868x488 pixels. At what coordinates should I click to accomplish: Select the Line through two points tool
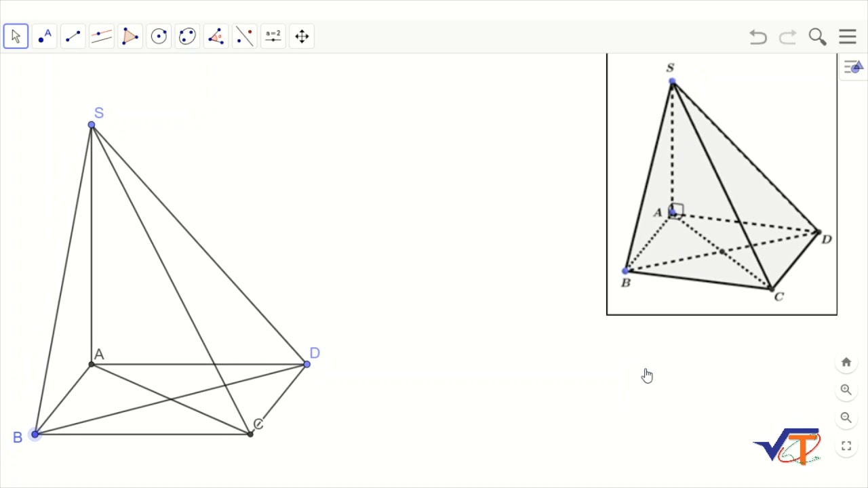[73, 36]
